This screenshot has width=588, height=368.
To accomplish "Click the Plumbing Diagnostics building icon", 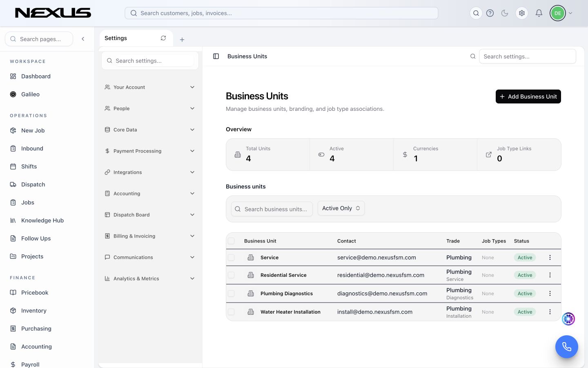I will (x=251, y=294).
